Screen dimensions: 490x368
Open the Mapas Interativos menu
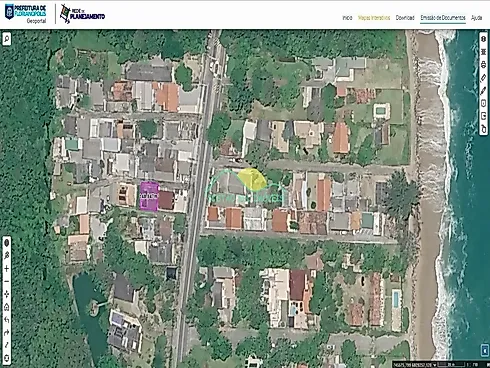click(x=374, y=18)
